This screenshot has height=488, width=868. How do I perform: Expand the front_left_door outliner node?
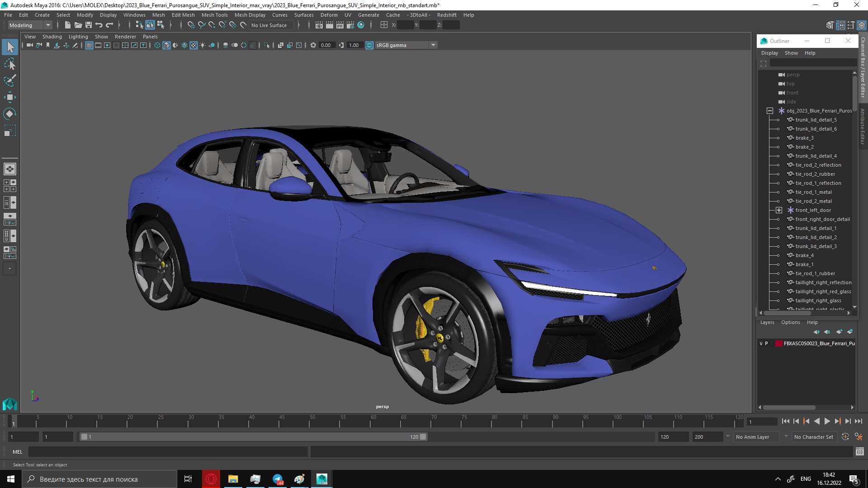[x=779, y=210]
